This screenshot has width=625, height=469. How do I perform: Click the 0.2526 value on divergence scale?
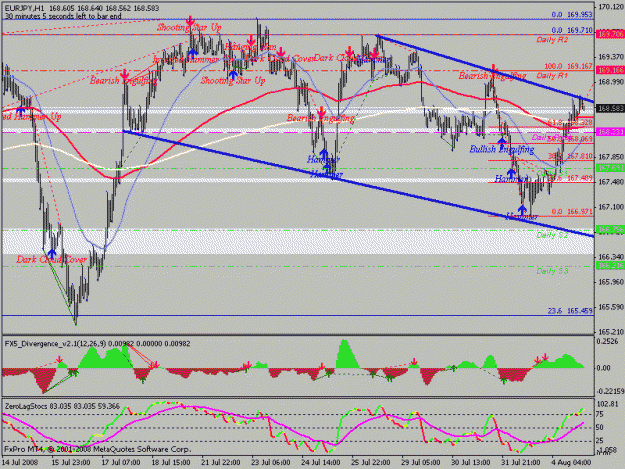(608, 341)
